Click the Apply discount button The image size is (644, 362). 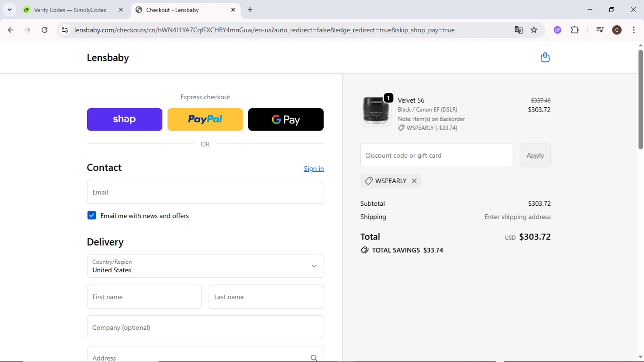535,155
